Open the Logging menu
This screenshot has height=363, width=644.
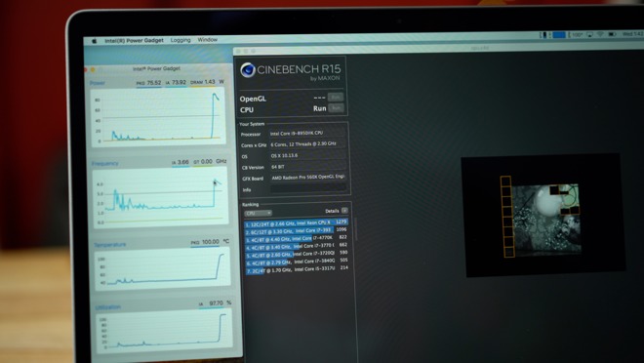tap(181, 40)
